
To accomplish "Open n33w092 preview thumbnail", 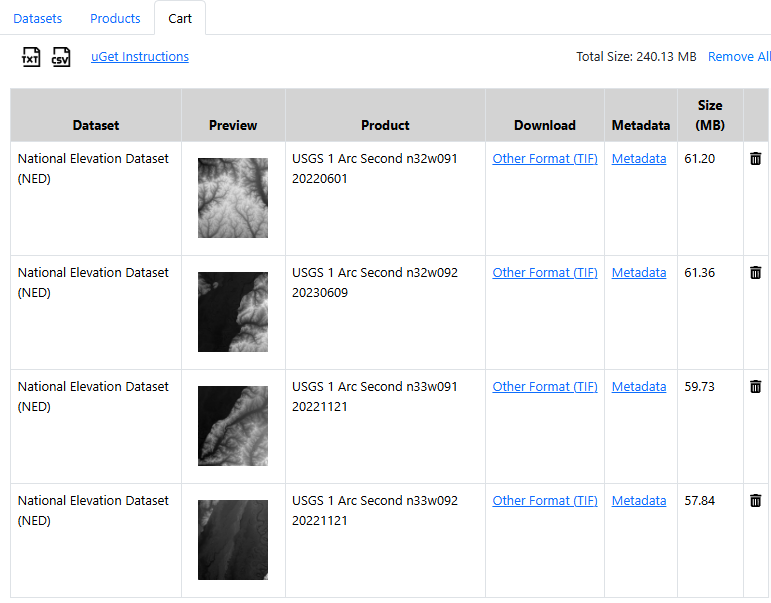I will click(x=233, y=540).
